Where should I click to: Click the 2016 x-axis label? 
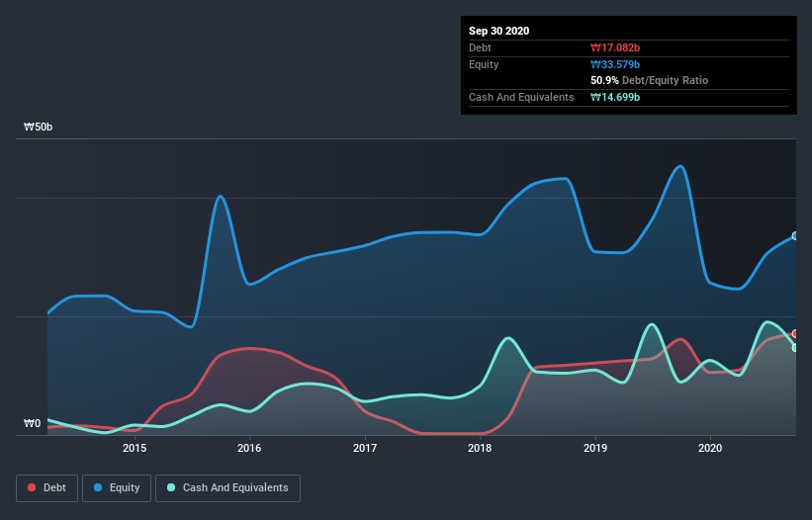[249, 448]
